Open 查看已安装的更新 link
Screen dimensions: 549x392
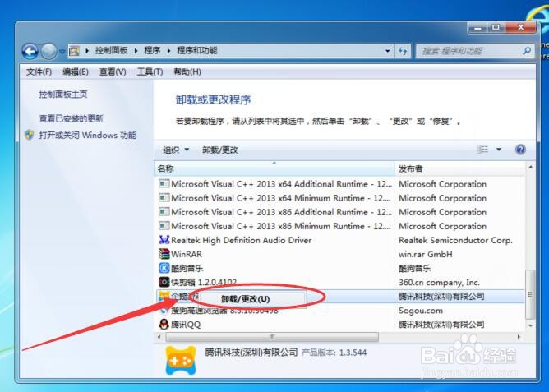pos(71,118)
